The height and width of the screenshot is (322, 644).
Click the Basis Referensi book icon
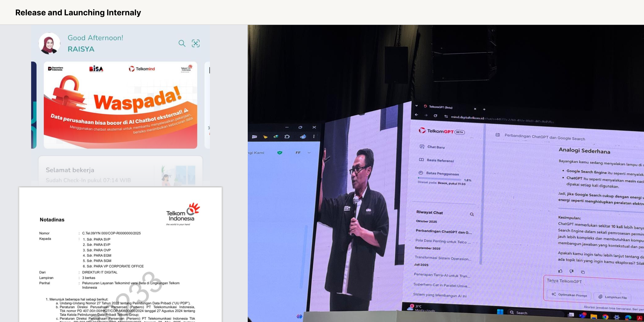(421, 160)
